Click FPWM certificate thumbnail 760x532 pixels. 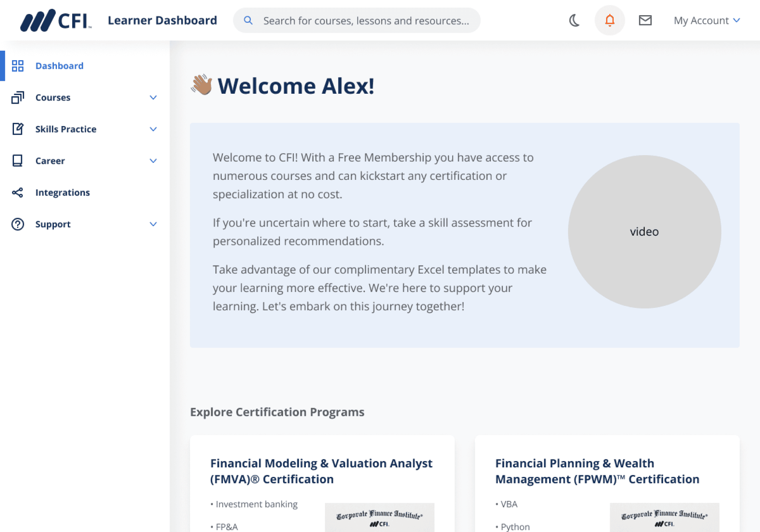tap(665, 517)
